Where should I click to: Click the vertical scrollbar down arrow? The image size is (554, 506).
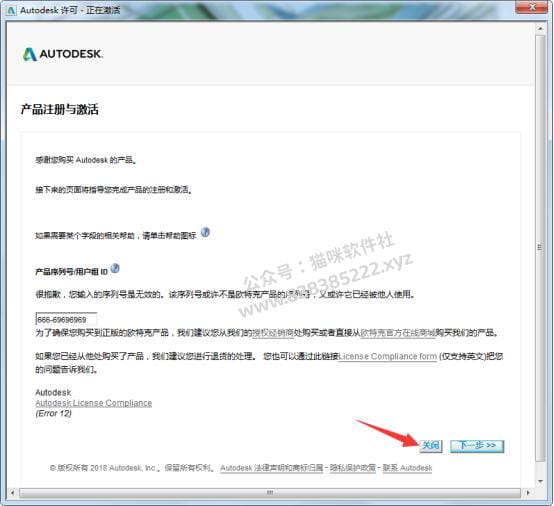(540, 481)
